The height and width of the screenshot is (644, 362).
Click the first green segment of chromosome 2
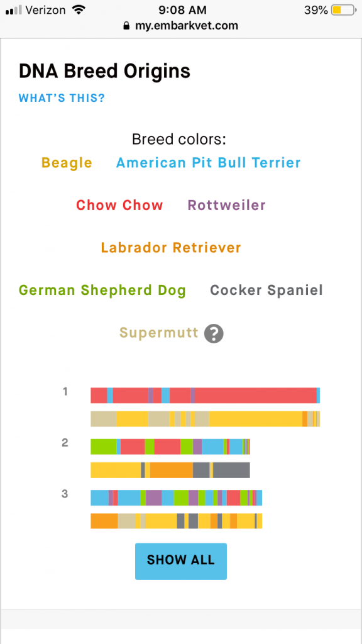[104, 447]
